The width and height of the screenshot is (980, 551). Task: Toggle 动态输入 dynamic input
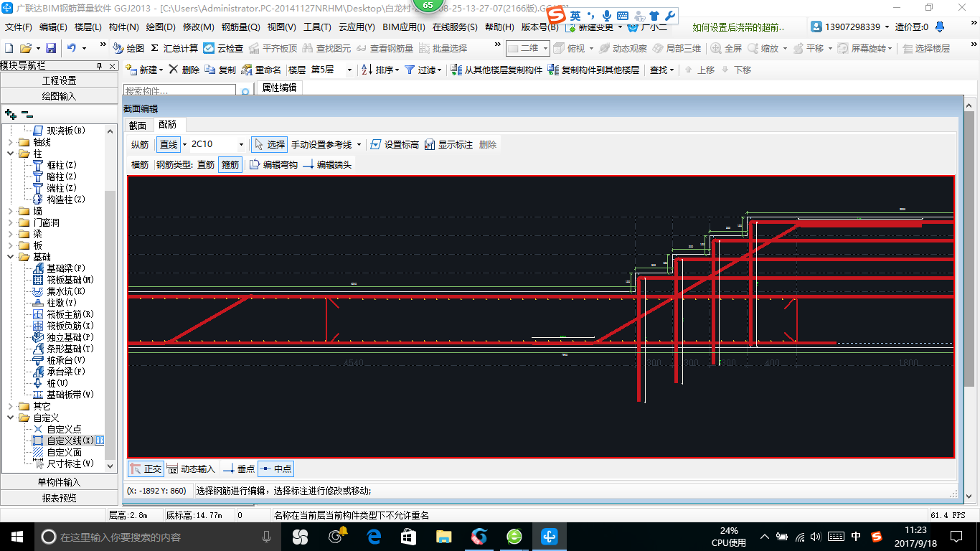click(191, 468)
